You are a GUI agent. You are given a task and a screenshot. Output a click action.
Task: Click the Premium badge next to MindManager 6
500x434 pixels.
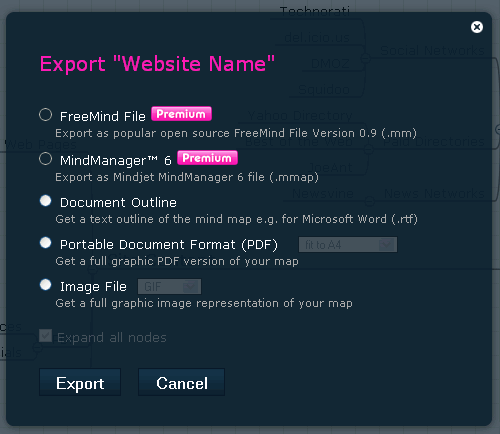[207, 158]
